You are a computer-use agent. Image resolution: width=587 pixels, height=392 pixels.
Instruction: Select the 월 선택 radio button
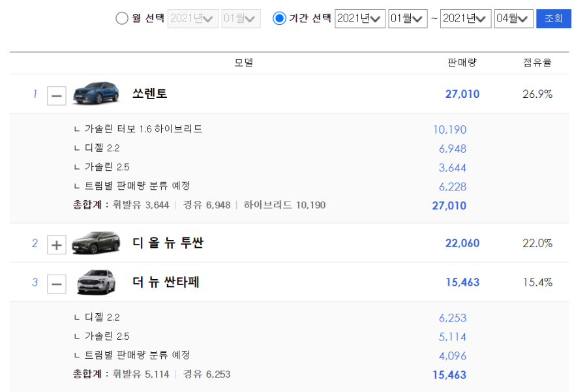(122, 18)
